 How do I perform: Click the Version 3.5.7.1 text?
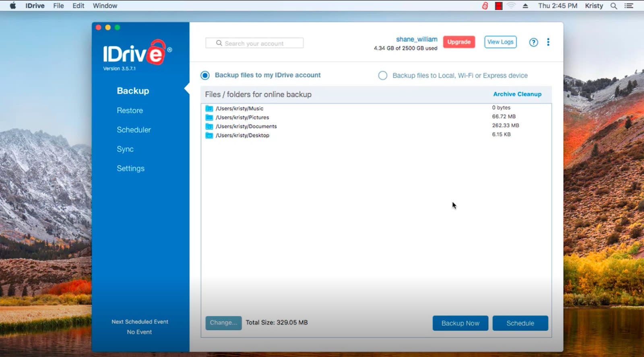pyautogui.click(x=119, y=69)
